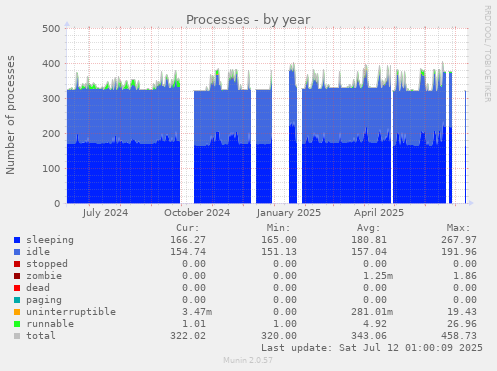Click uninterruptible maximum value 19.43
The image size is (497, 371).
[462, 312]
